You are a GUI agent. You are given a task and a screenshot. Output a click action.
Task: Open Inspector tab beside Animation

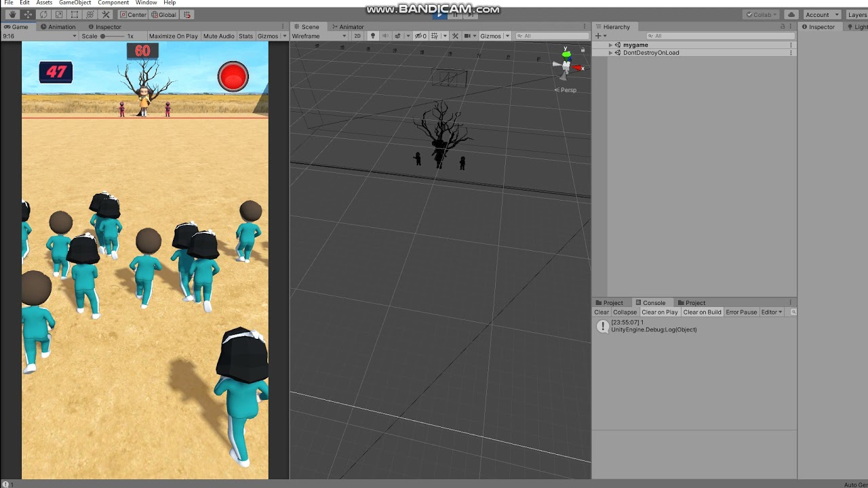coord(104,27)
